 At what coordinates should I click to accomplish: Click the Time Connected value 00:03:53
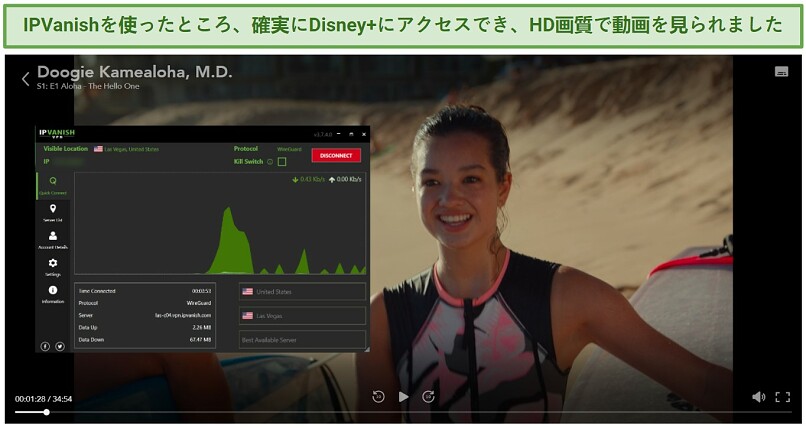click(202, 291)
